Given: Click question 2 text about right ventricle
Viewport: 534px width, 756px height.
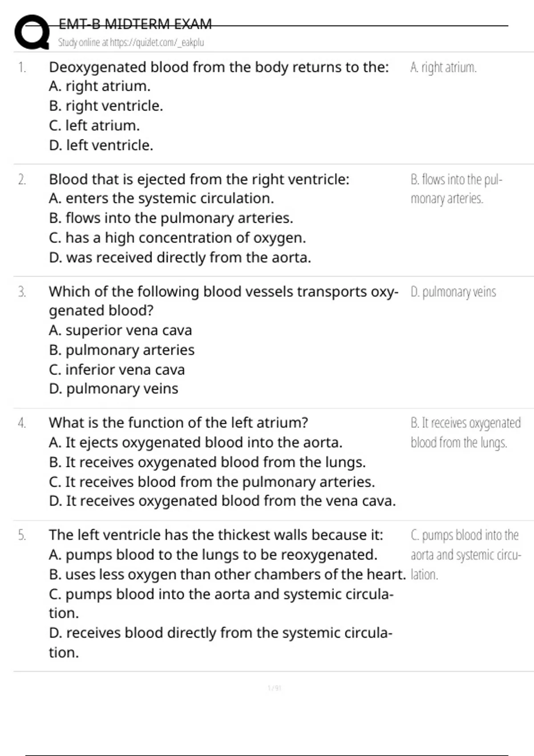Looking at the screenshot, I should (x=199, y=179).
